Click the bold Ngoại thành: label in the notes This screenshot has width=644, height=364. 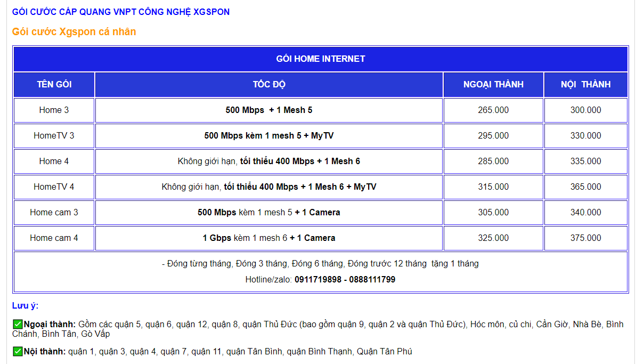[x=50, y=324]
